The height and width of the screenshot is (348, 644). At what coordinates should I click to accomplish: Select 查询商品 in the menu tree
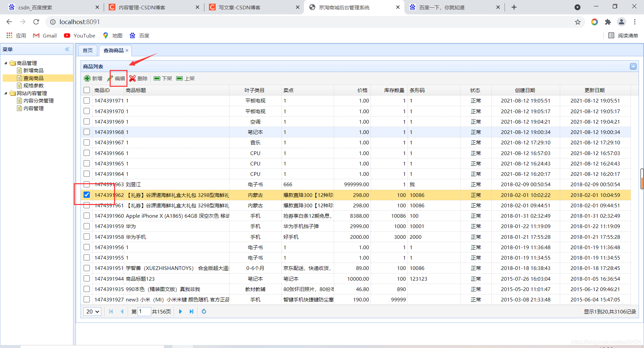34,78
